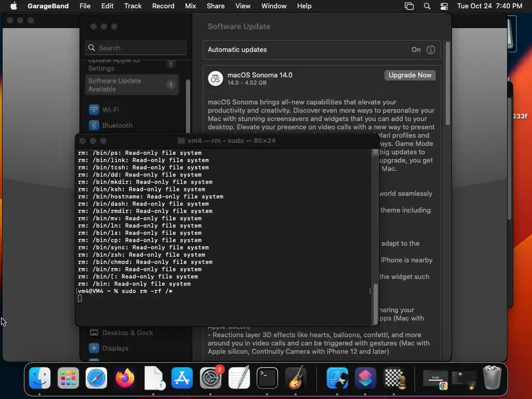
Task: Open Chess app from the Dock
Action: point(394,378)
